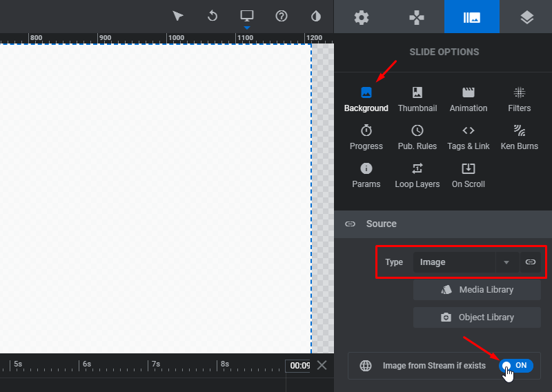The image size is (552, 392).
Task: Open the navigation options tab
Action: [417, 17]
